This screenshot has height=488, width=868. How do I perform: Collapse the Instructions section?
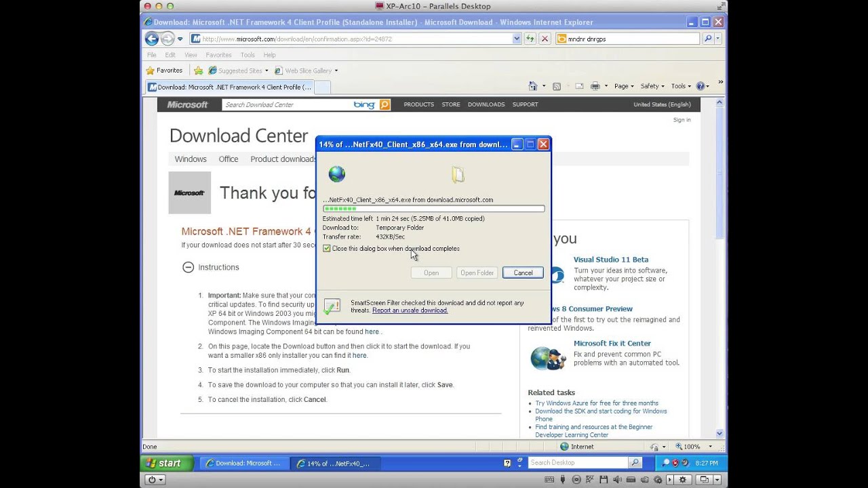(188, 267)
